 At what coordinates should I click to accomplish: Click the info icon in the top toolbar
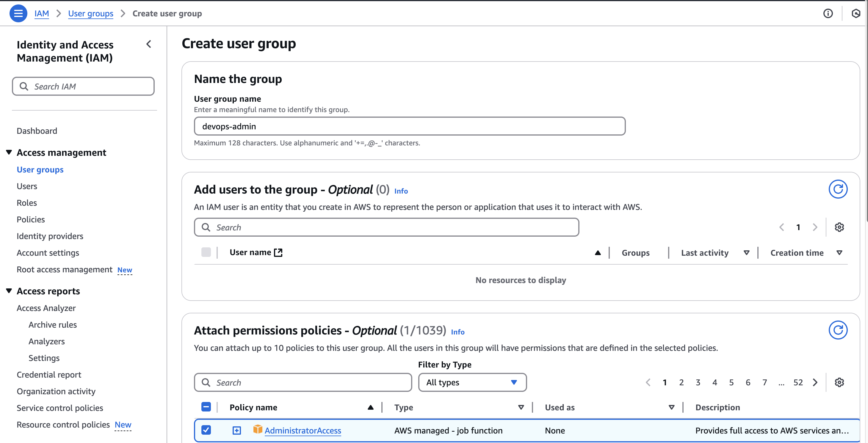(x=828, y=13)
